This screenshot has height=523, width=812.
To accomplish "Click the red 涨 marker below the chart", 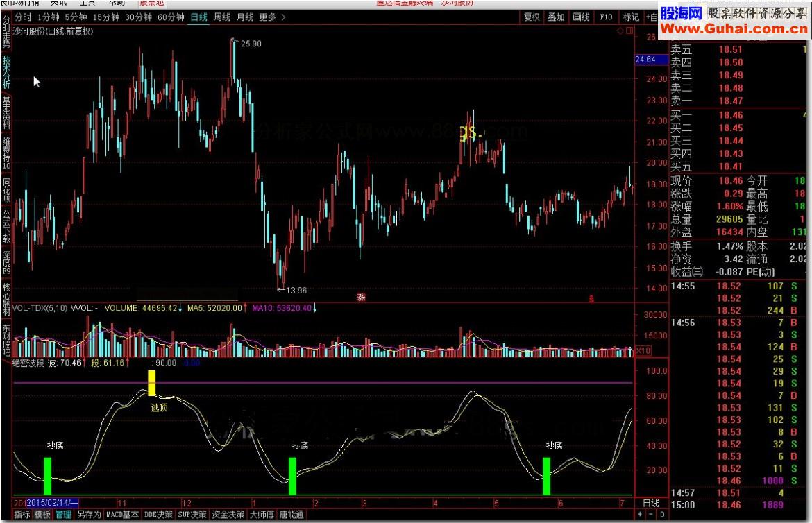I will tap(361, 298).
